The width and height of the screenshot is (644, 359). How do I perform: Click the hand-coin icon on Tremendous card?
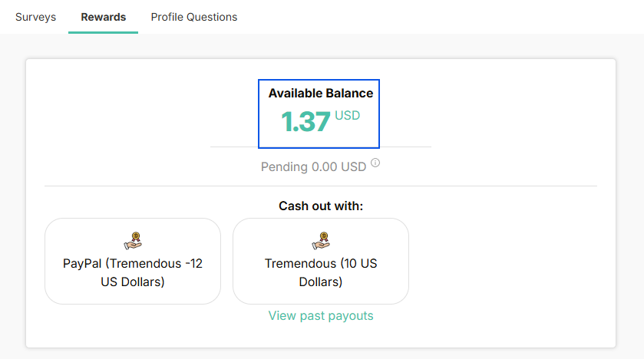(x=321, y=241)
